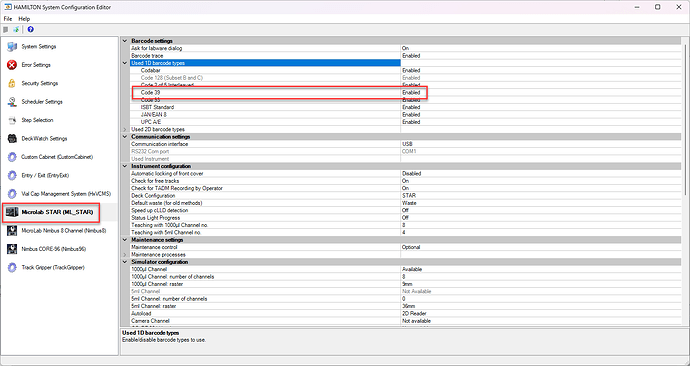
Task: Open the System Settings icon in sidebar
Action: 12,47
